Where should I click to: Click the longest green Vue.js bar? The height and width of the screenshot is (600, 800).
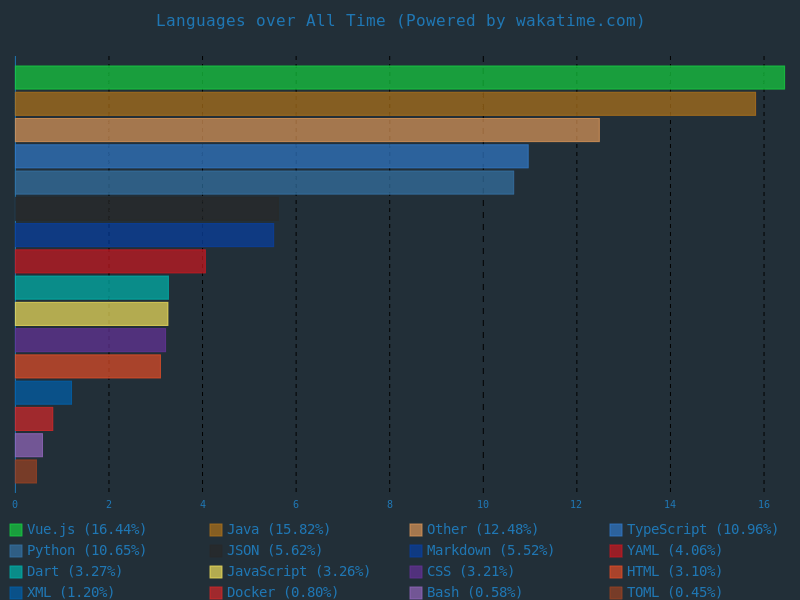pyautogui.click(x=400, y=78)
